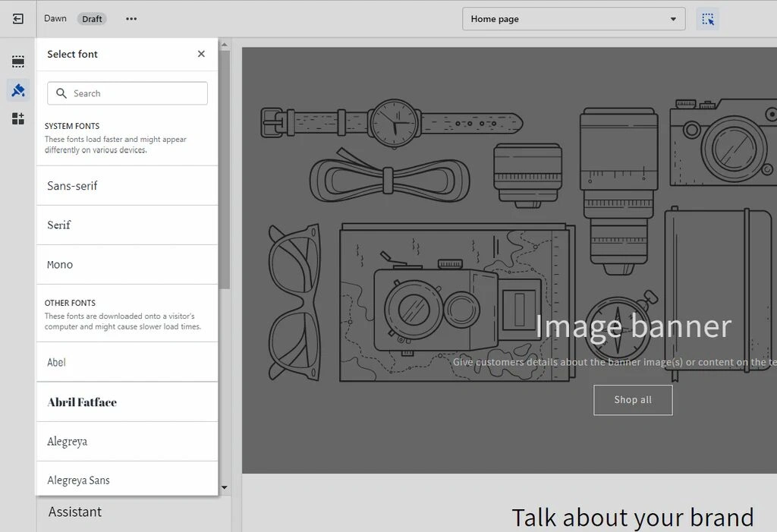Open the App embeds icon
The image size is (777, 532).
[x=18, y=118]
